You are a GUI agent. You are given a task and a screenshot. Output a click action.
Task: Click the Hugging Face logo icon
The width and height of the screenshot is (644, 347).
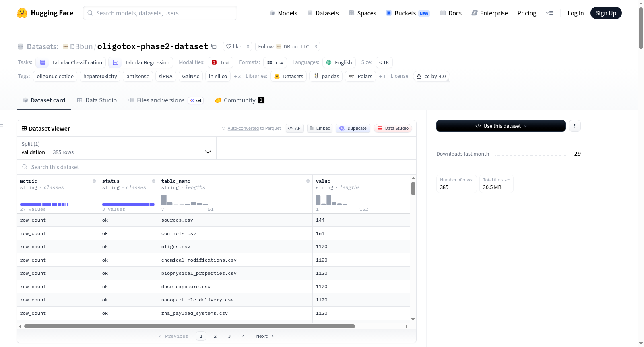click(22, 13)
